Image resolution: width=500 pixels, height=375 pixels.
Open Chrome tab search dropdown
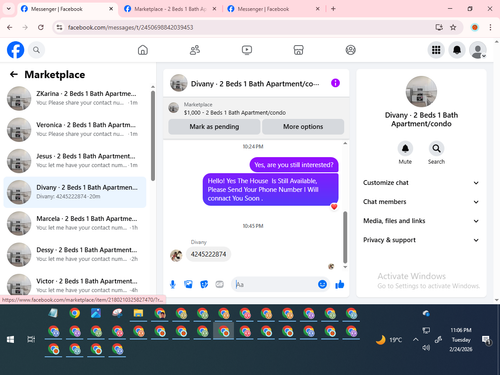click(x=9, y=9)
